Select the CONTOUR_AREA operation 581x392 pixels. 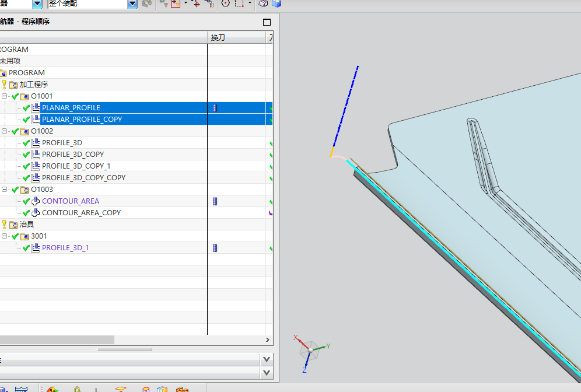click(x=71, y=201)
